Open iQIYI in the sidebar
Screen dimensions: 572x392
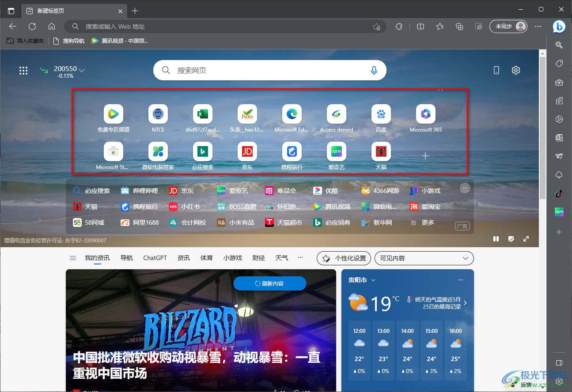(x=559, y=212)
